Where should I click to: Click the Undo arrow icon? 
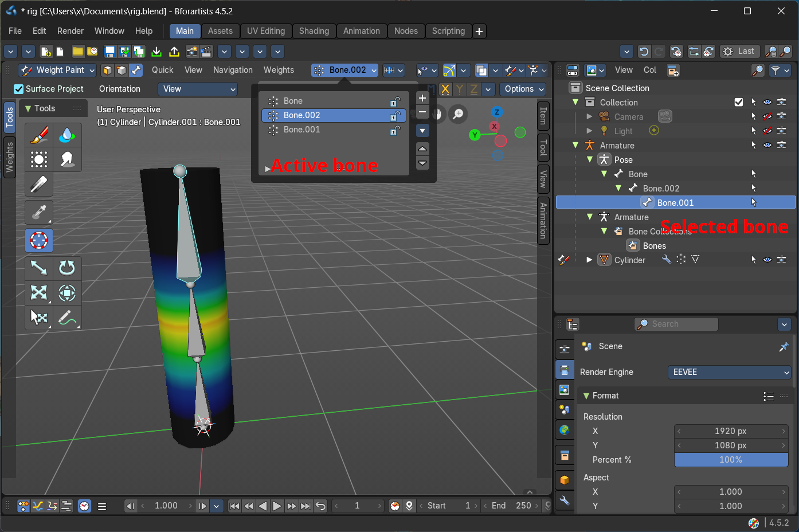644,52
